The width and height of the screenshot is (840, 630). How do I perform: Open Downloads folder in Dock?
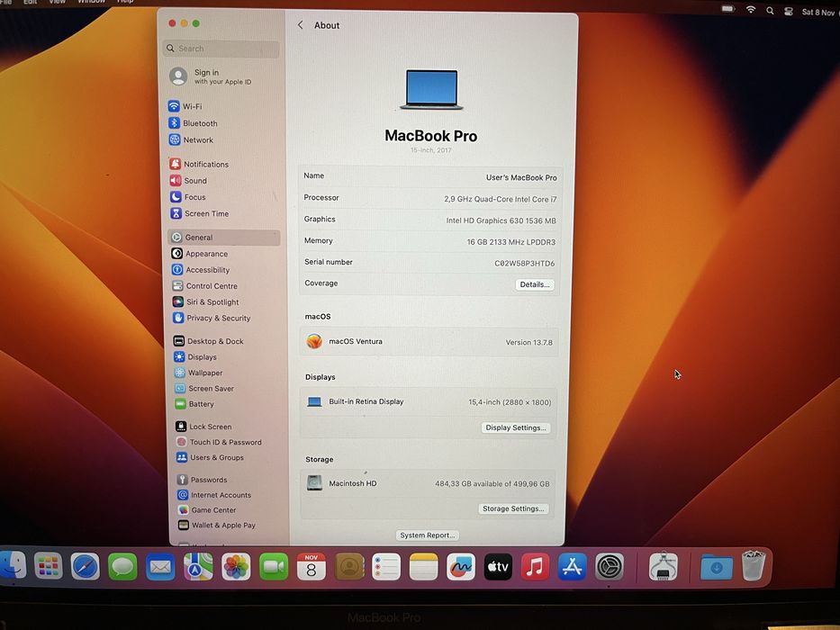coord(717,567)
